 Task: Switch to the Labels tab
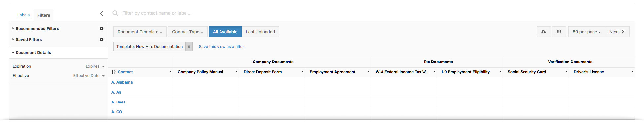[x=23, y=15]
